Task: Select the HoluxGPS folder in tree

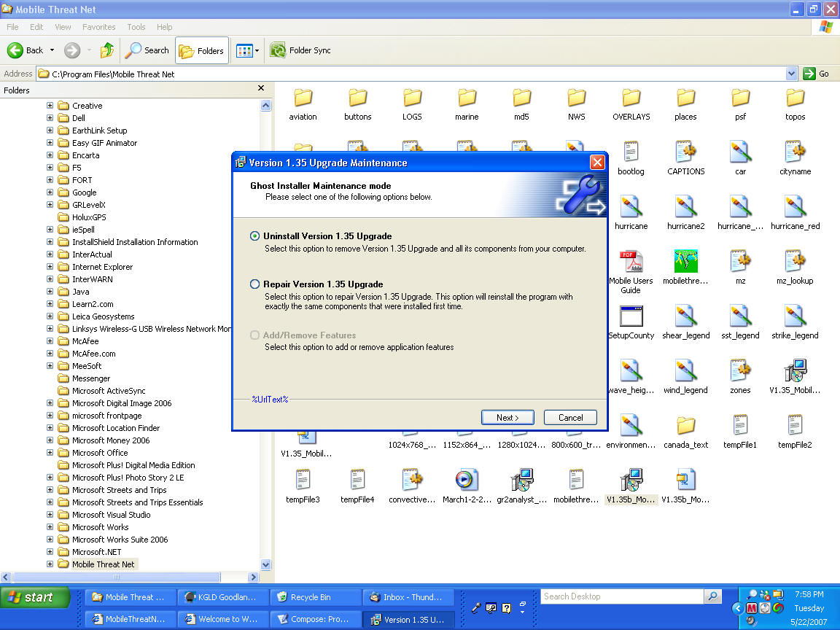Action: (89, 217)
